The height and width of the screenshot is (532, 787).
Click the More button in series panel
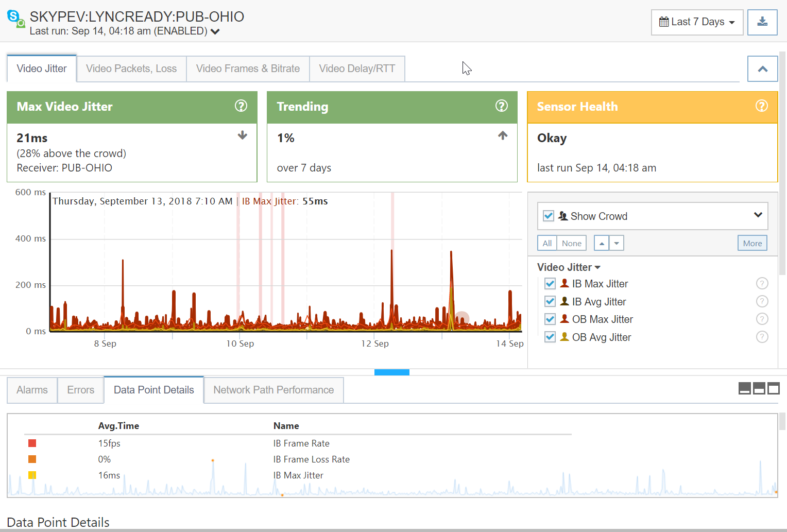pyautogui.click(x=752, y=243)
